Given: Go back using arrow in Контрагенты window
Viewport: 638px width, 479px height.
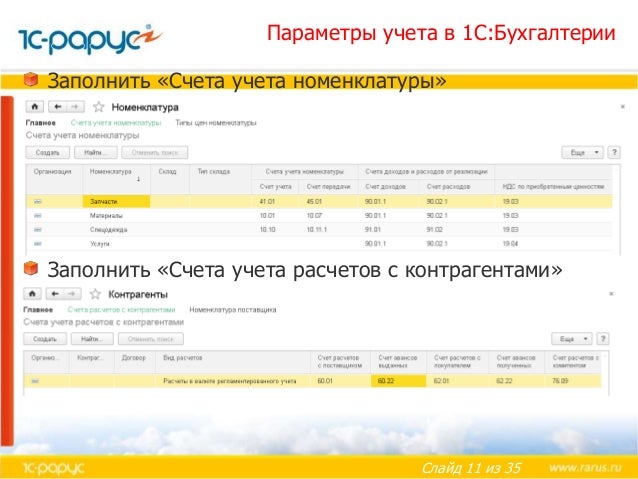Looking at the screenshot, I should [x=55, y=294].
